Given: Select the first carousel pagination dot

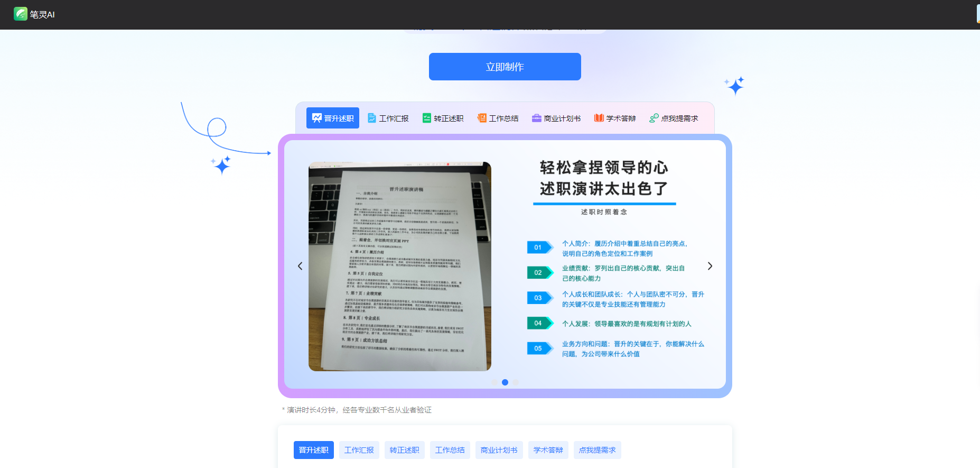Looking at the screenshot, I should pyautogui.click(x=494, y=382).
